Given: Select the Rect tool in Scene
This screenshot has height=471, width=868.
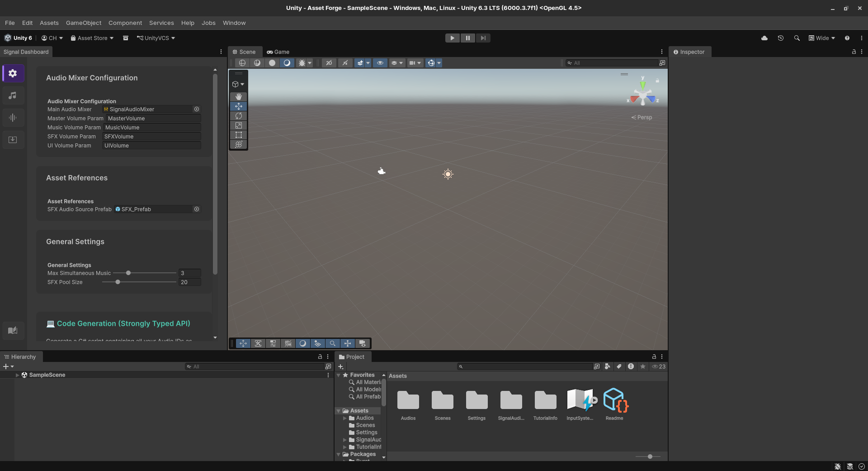Looking at the screenshot, I should coord(239,135).
